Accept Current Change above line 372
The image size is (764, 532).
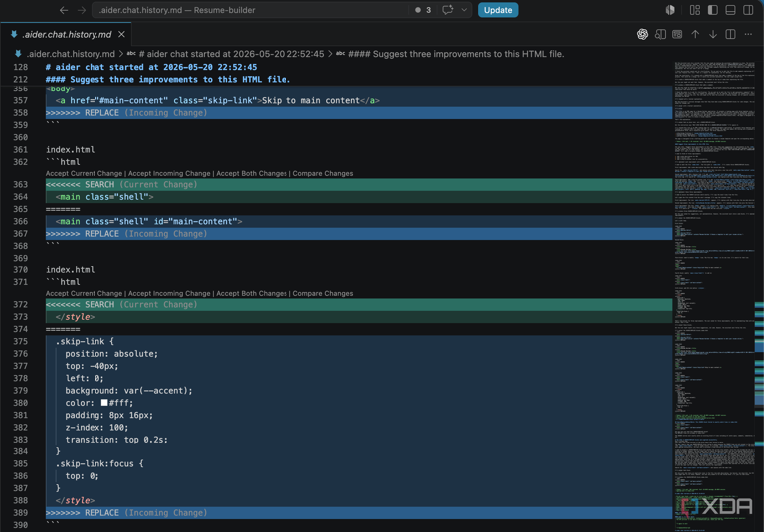(84, 293)
